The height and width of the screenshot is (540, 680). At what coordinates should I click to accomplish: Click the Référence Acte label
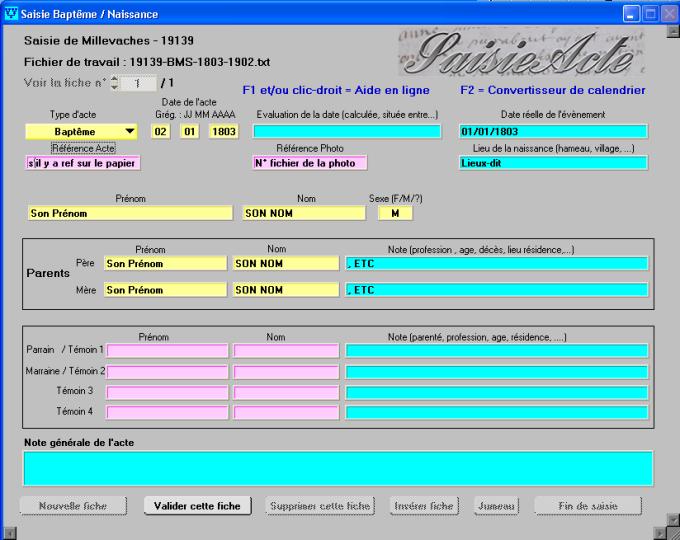tap(83, 148)
